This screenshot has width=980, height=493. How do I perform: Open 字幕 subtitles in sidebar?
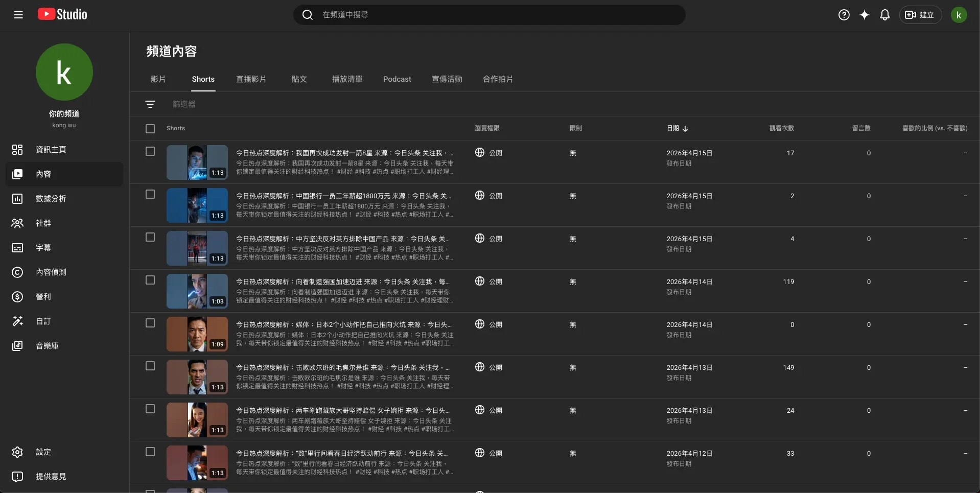(64, 248)
